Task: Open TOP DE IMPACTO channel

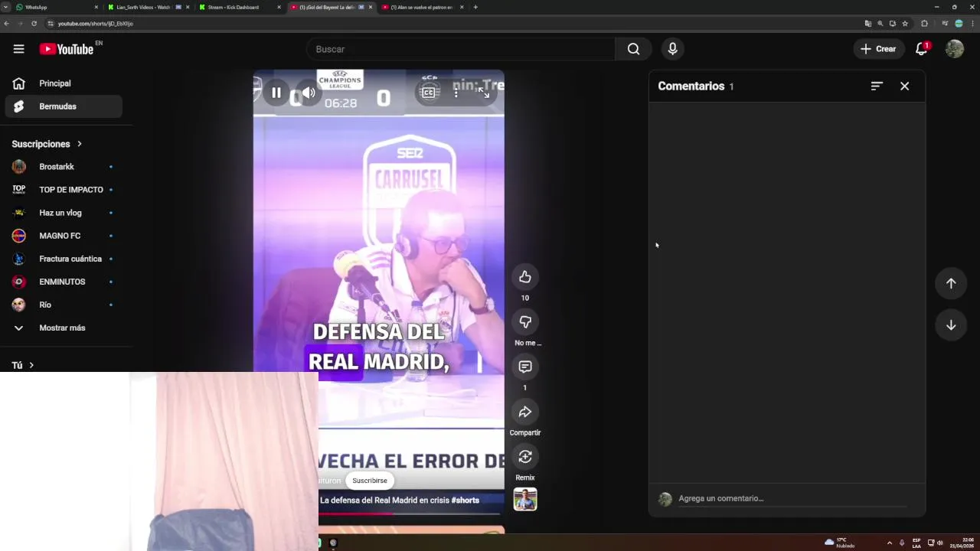Action: pyautogui.click(x=64, y=190)
